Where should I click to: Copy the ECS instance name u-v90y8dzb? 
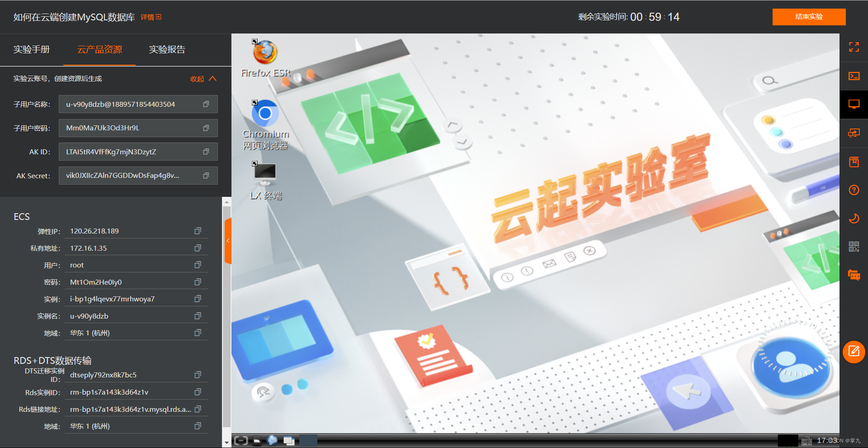[x=198, y=316]
